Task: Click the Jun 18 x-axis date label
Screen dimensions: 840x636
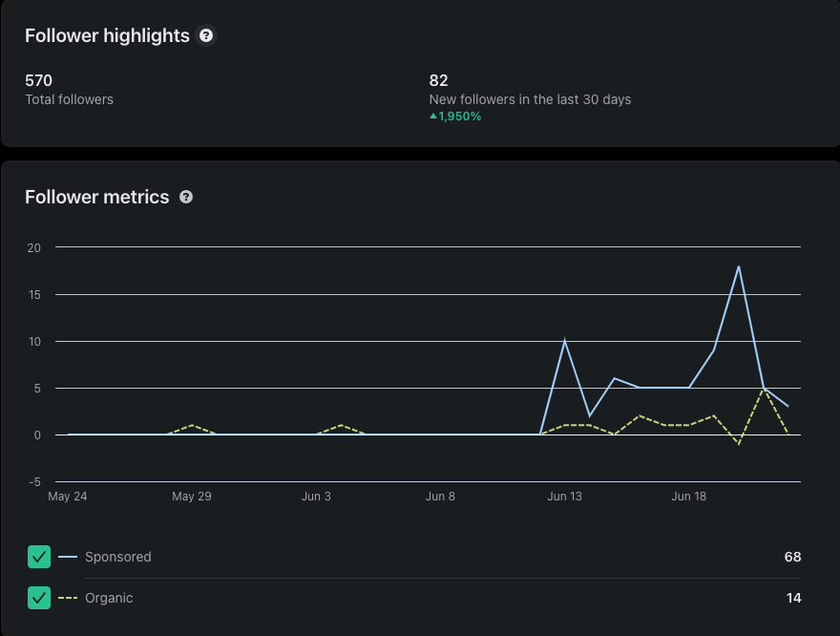Action: point(689,497)
